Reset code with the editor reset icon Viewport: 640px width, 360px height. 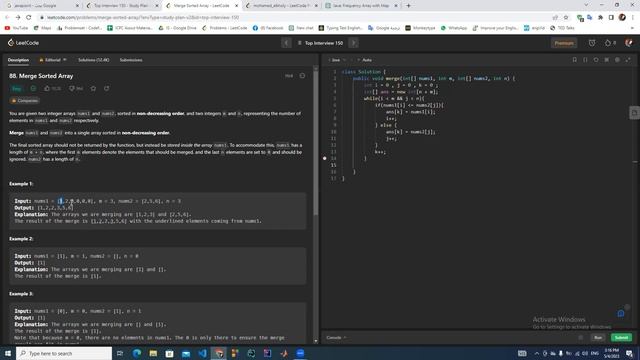pyautogui.click(x=596, y=60)
